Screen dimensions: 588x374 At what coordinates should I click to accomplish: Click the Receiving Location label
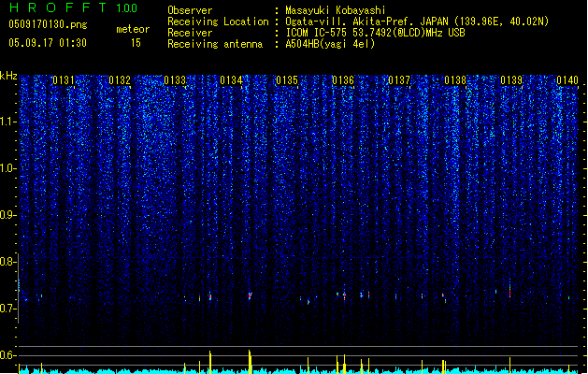point(218,22)
